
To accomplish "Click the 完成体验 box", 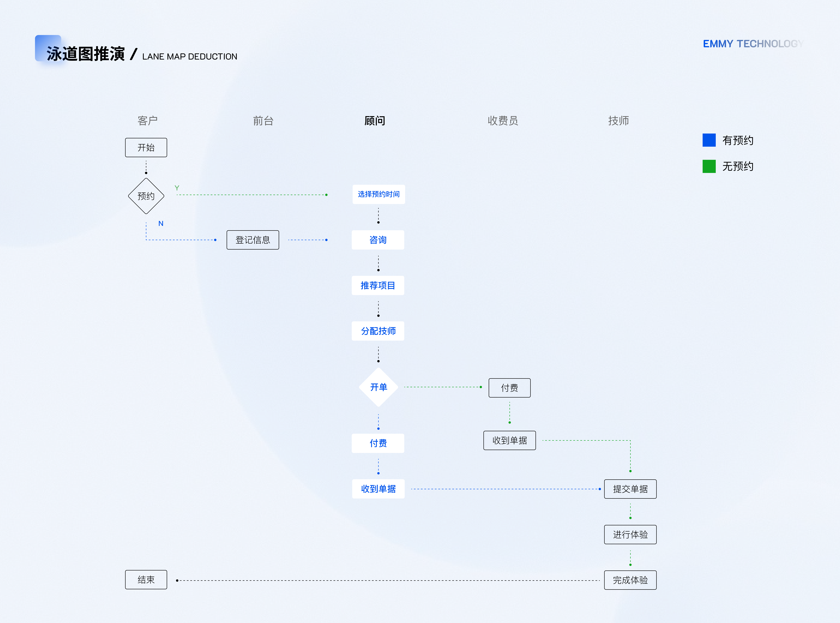I will point(630,580).
